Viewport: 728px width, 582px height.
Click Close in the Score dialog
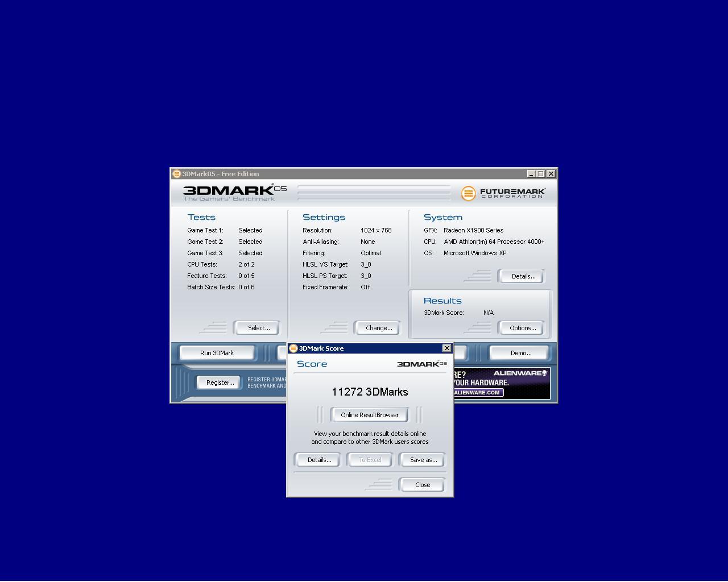(423, 485)
